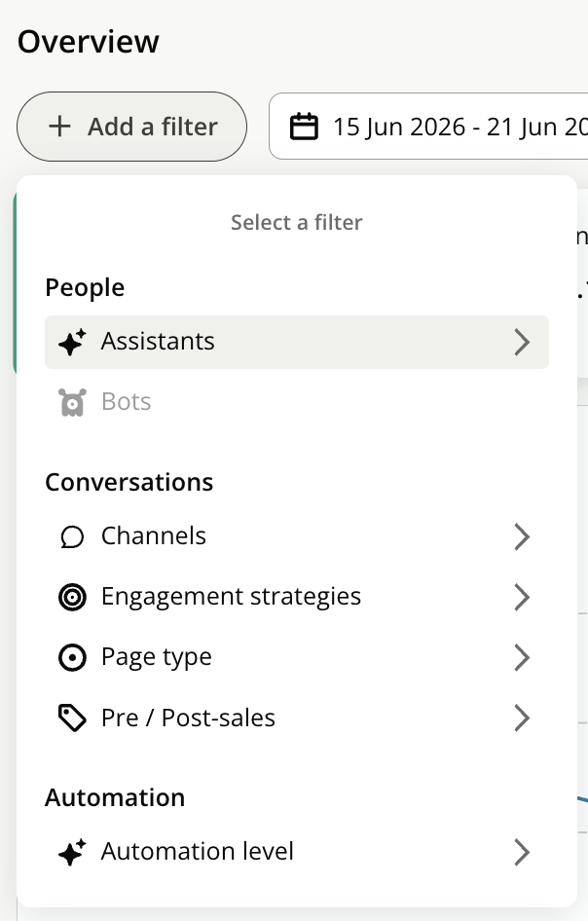The height and width of the screenshot is (921, 588).
Task: Expand the Automation level chevron
Action: pyautogui.click(x=522, y=852)
